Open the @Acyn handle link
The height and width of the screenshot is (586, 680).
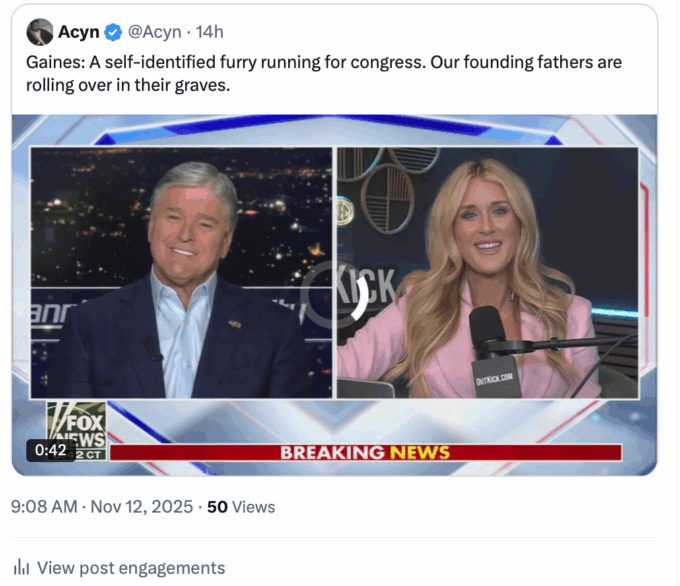pyautogui.click(x=152, y=32)
